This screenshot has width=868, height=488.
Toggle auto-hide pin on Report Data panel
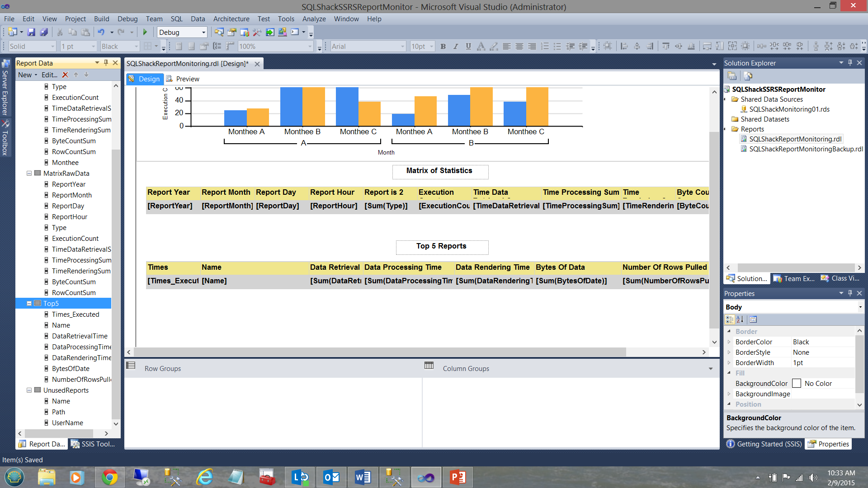pos(106,63)
